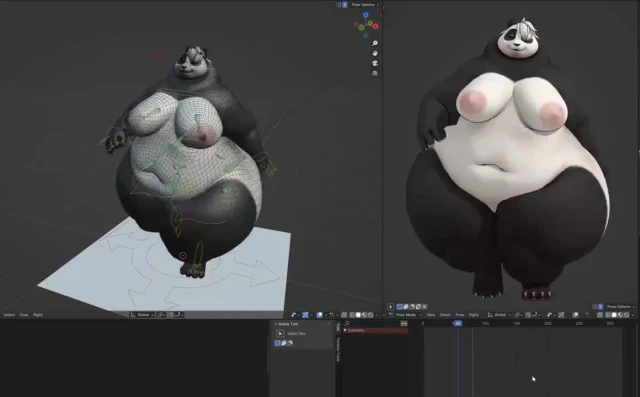640x397 pixels.
Task: Toggle gizmo display icon in right viewport header
Action: (x=561, y=315)
